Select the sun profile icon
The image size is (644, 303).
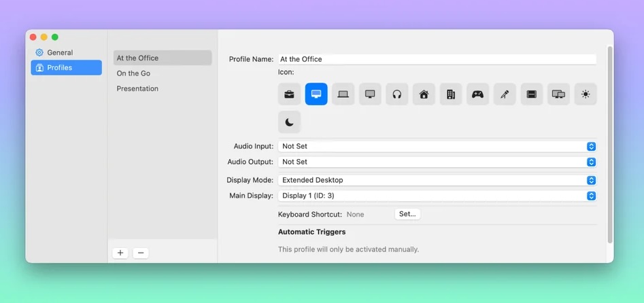point(586,94)
